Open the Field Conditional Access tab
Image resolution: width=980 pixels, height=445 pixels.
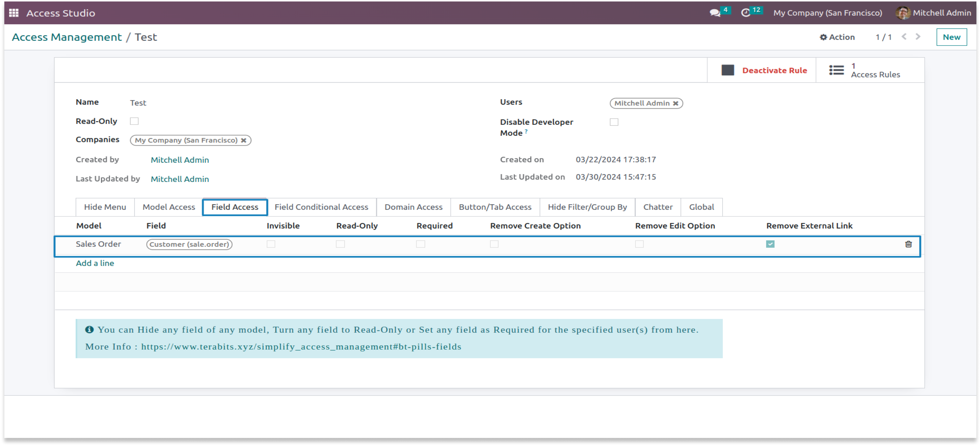click(321, 207)
